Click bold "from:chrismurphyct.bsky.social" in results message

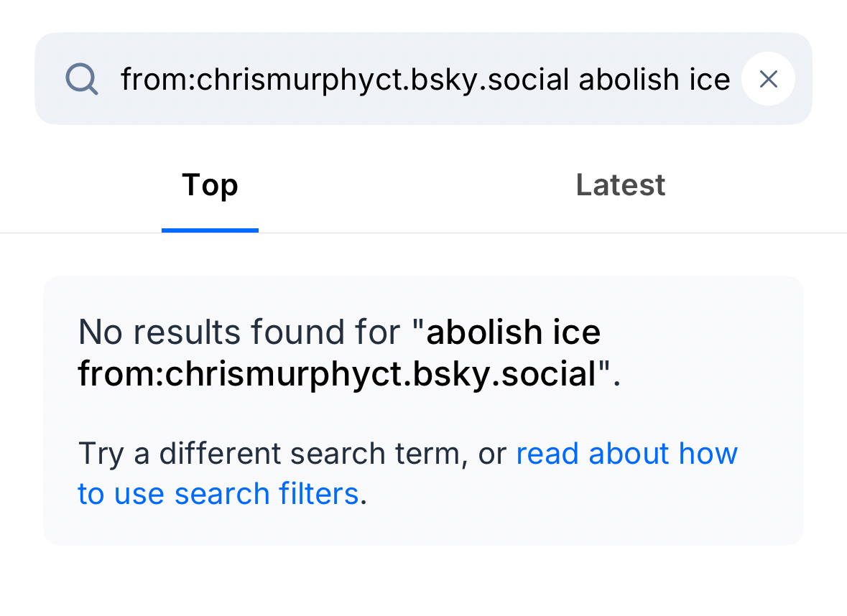(x=338, y=373)
